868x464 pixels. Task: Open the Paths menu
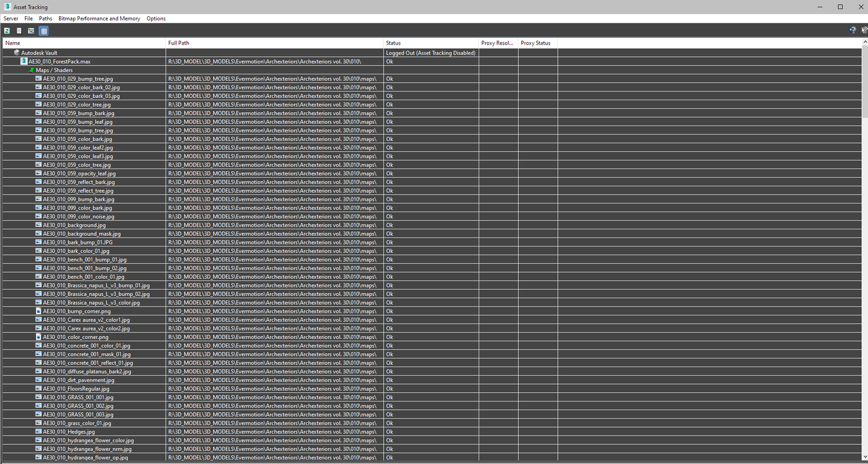tap(45, 19)
